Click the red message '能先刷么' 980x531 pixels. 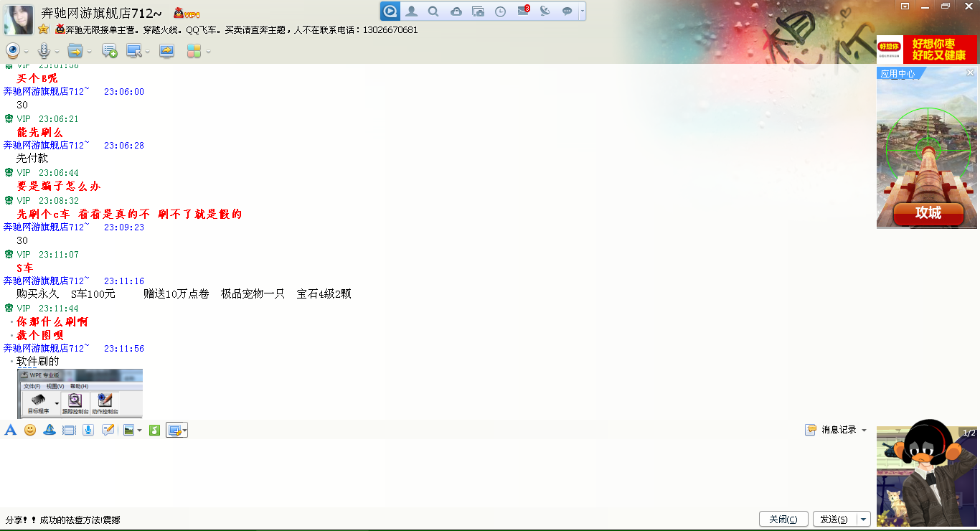pos(40,132)
